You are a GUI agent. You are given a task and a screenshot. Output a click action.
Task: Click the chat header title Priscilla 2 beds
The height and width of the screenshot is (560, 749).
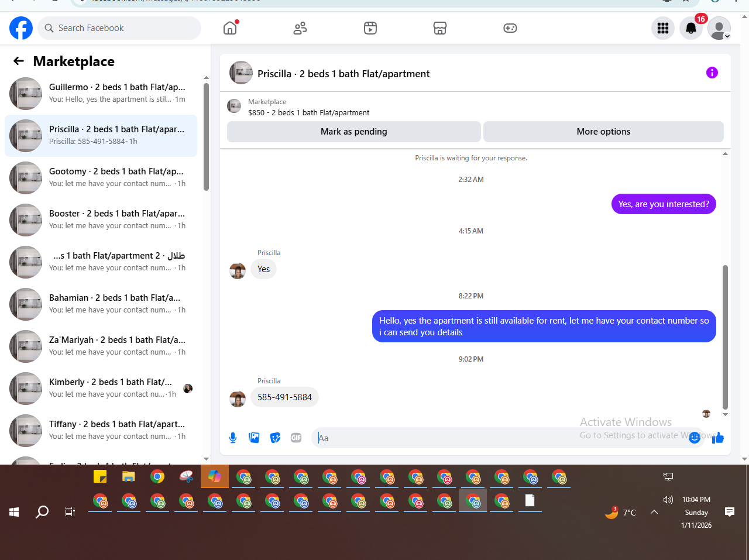(x=343, y=74)
